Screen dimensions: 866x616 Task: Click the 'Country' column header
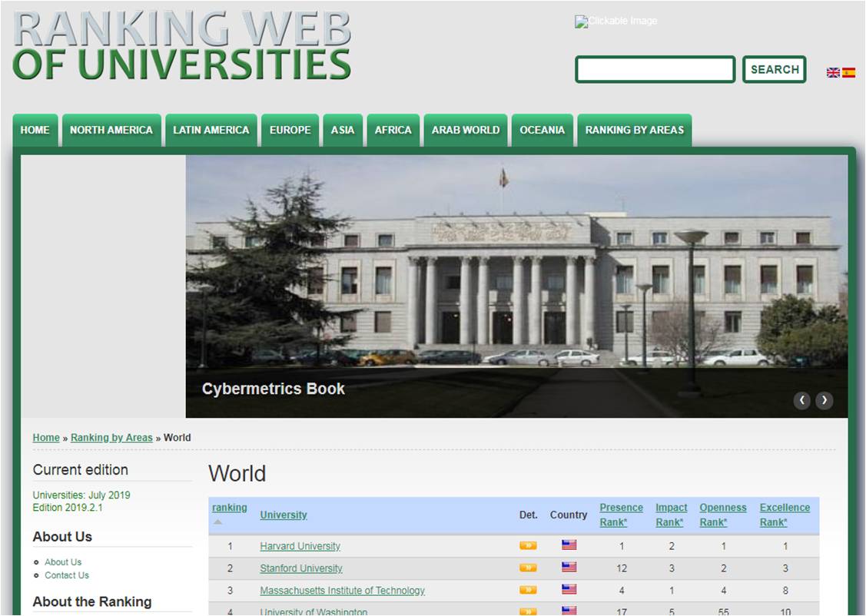[x=569, y=515]
